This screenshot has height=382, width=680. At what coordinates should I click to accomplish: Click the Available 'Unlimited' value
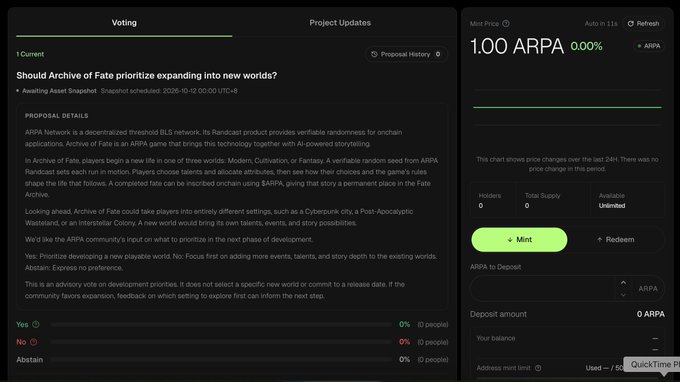pos(612,206)
